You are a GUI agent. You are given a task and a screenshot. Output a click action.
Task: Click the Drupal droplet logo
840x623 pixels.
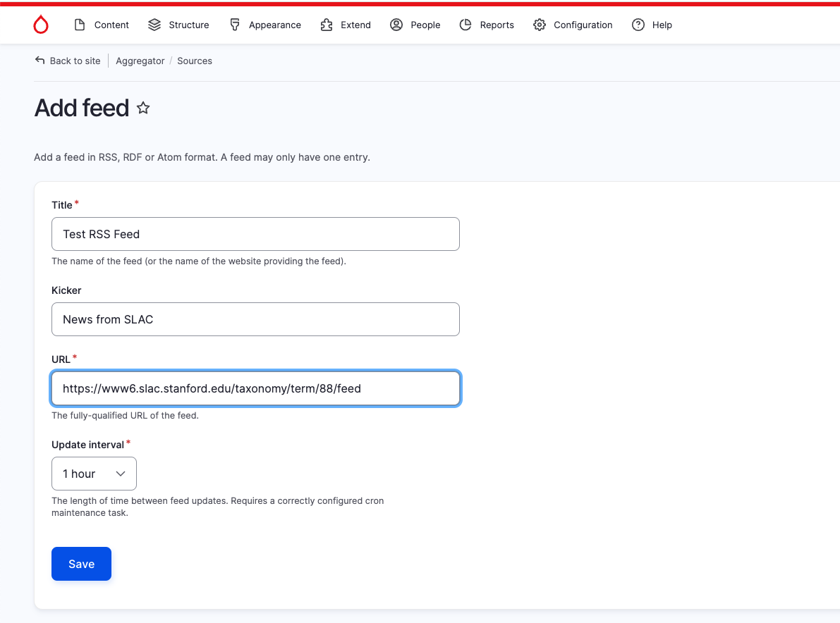pos(41,24)
